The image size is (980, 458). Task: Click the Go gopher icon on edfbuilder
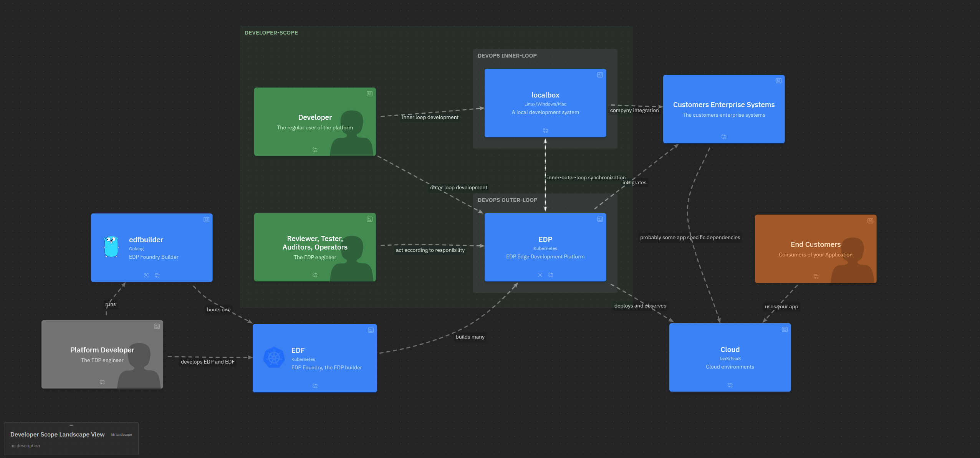pyautogui.click(x=111, y=246)
